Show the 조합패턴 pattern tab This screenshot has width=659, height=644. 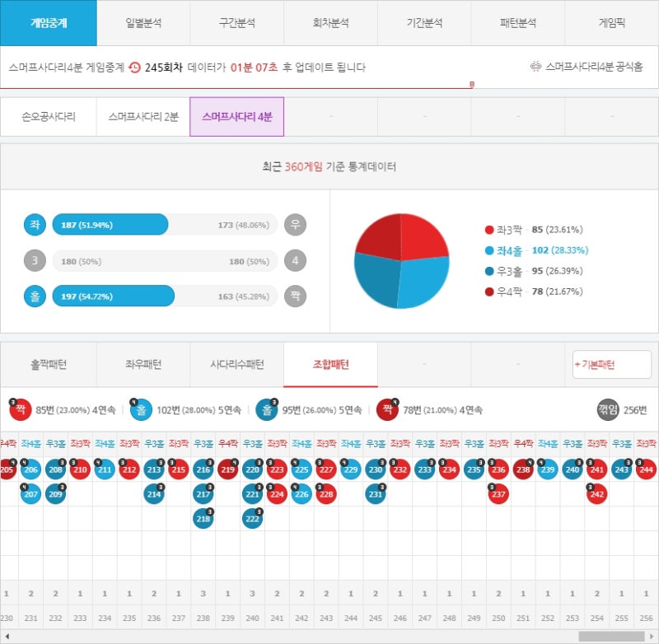coord(331,364)
